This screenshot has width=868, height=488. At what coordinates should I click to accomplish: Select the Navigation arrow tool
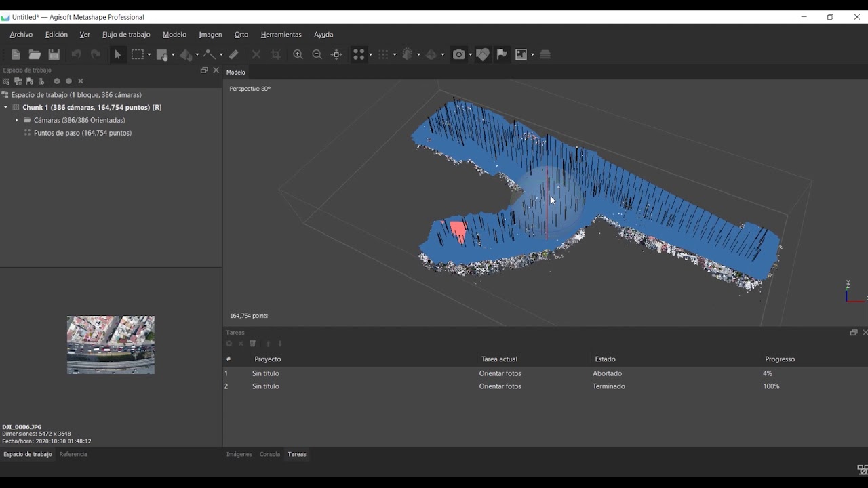pyautogui.click(x=118, y=54)
